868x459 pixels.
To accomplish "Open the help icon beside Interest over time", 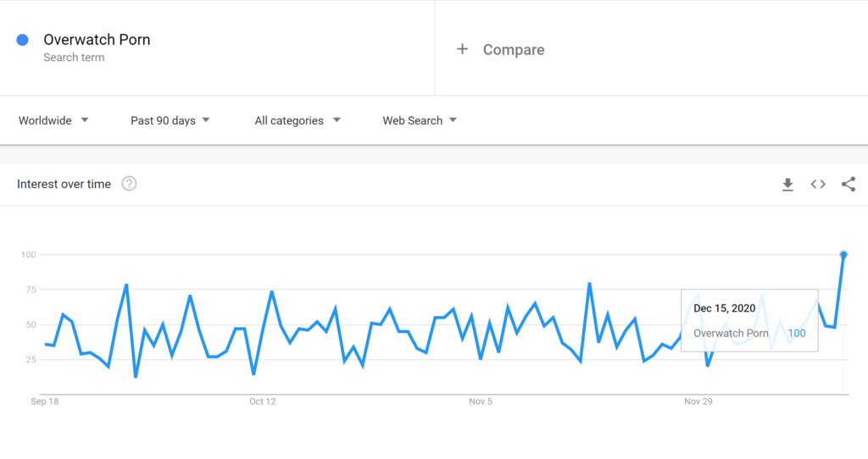I will point(129,184).
